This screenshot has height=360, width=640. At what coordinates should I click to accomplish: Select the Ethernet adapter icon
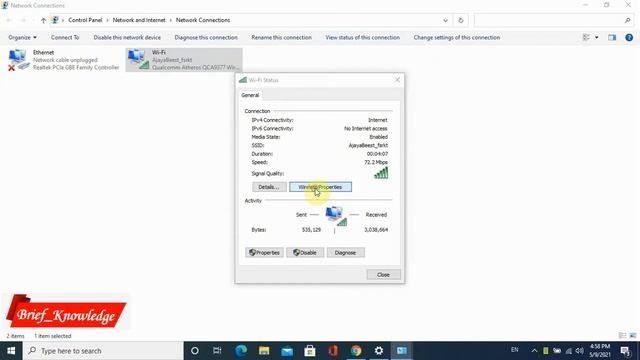point(18,60)
